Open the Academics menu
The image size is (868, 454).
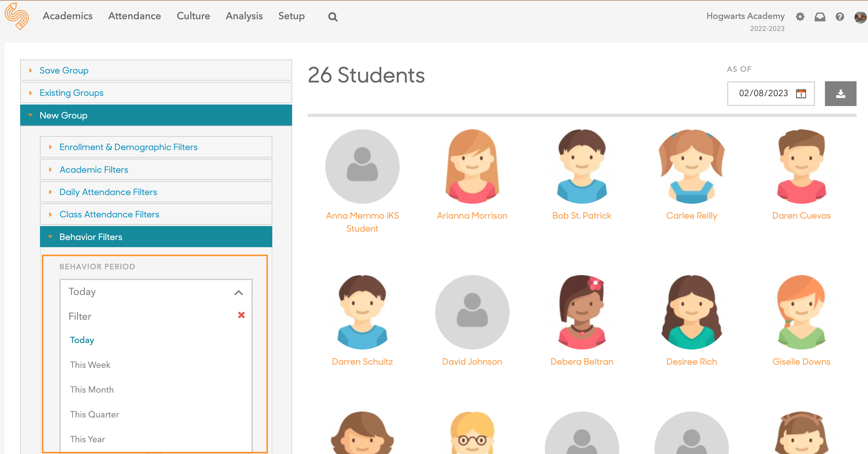pyautogui.click(x=68, y=16)
